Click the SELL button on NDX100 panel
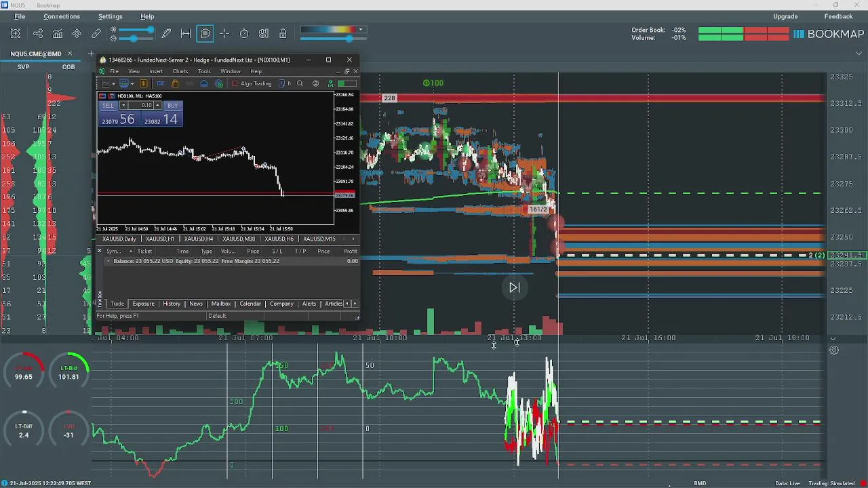 (108, 106)
